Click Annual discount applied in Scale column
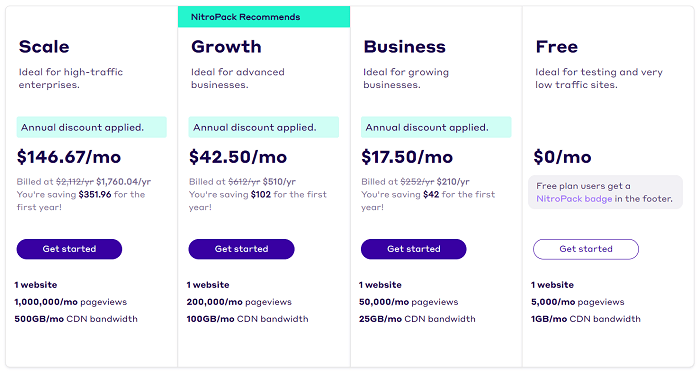Screen dimensions: 700x372 tap(92, 127)
